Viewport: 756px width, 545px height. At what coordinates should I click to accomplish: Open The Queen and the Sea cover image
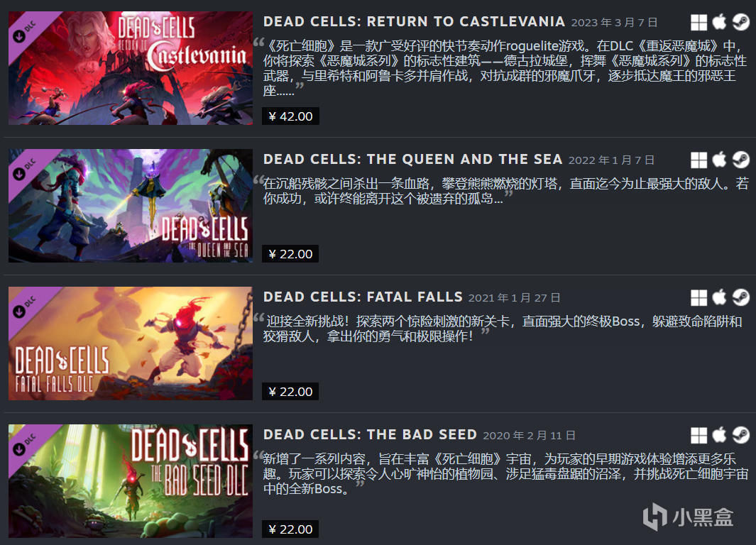(x=131, y=206)
